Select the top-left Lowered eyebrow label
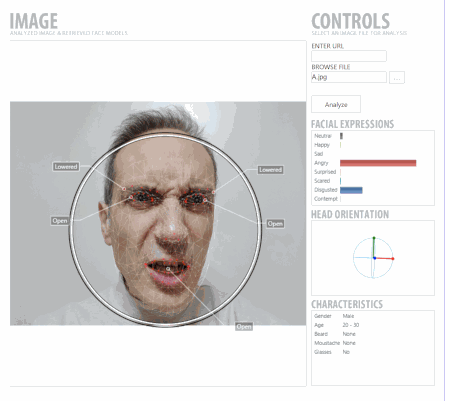 (66, 167)
